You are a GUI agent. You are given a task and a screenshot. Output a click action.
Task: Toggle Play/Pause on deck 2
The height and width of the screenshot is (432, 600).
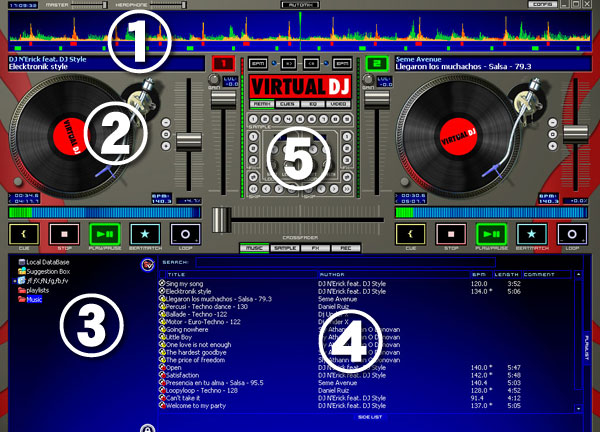(x=491, y=234)
